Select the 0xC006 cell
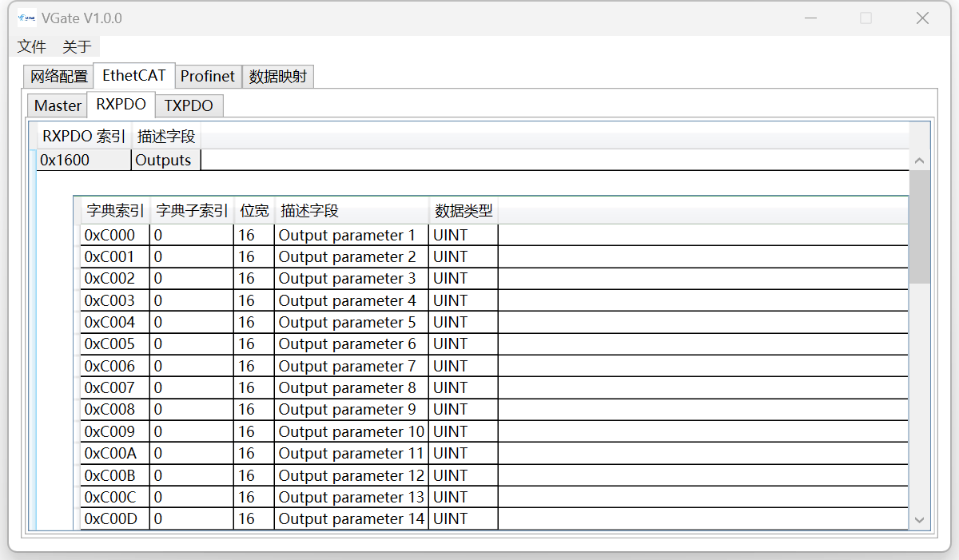This screenshot has height=560, width=959. click(x=115, y=366)
